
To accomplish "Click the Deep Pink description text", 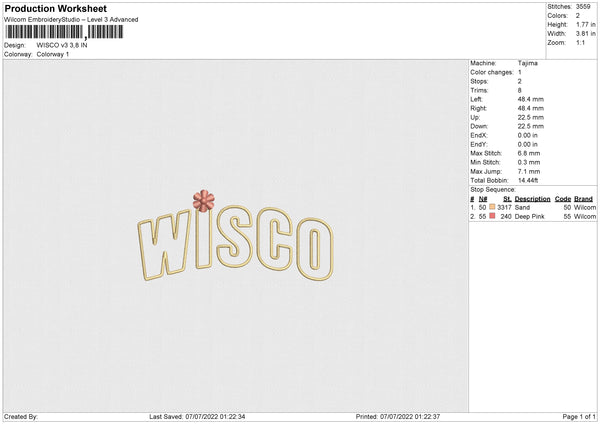I will point(530,217).
